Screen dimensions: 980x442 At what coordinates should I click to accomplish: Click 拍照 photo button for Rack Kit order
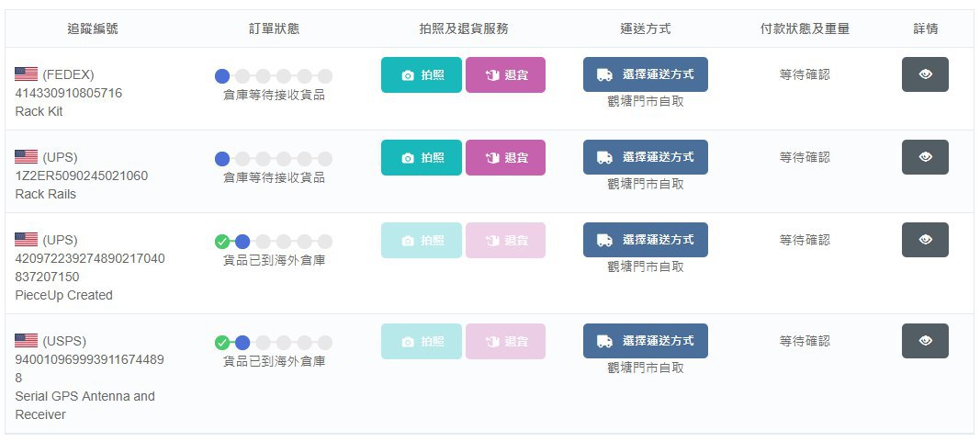coord(422,75)
